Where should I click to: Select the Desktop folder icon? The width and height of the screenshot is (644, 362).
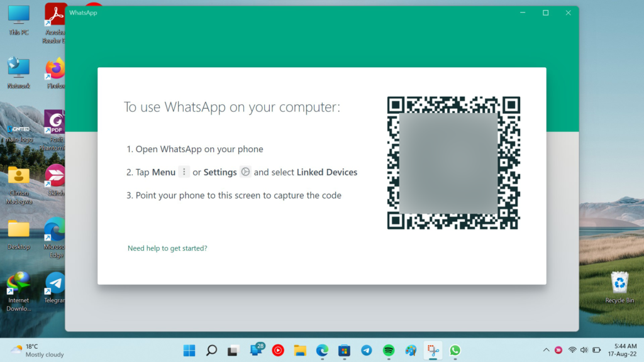[x=19, y=235]
